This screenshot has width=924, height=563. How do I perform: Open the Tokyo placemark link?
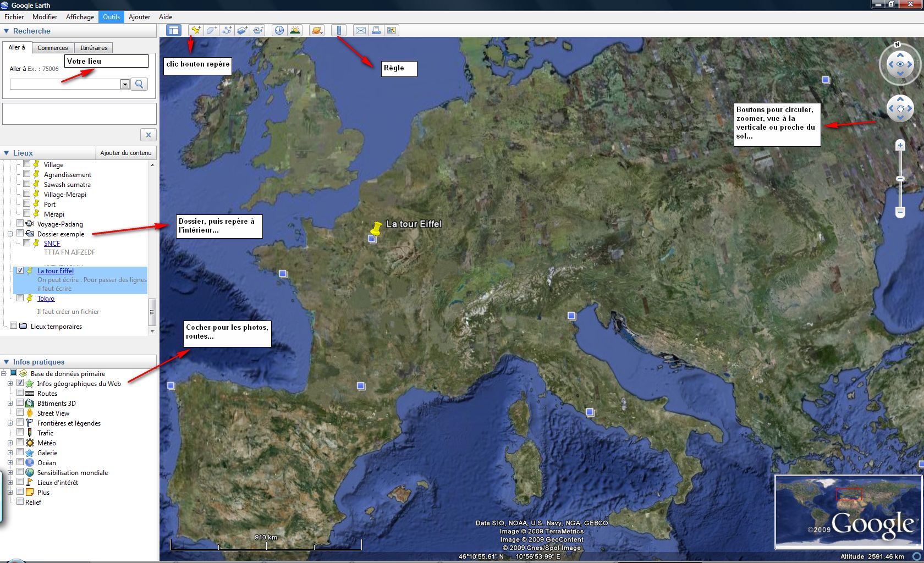click(x=46, y=299)
